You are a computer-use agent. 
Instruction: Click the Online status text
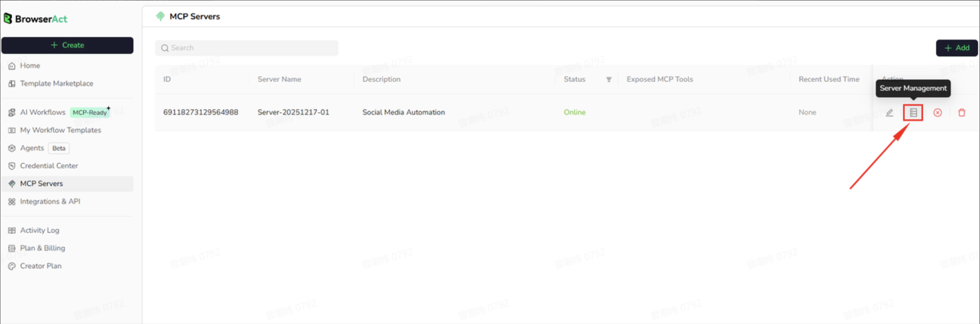coord(574,112)
